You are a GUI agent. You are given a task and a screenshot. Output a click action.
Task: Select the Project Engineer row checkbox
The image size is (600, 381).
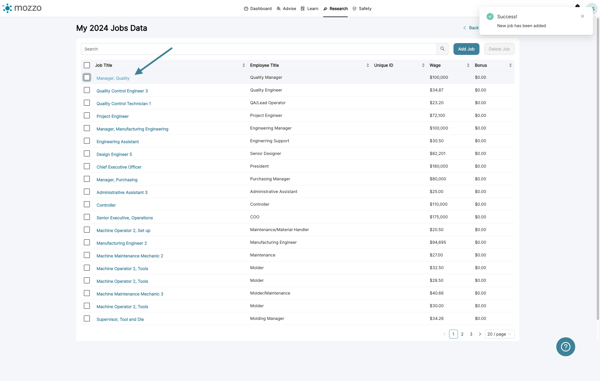tap(87, 116)
